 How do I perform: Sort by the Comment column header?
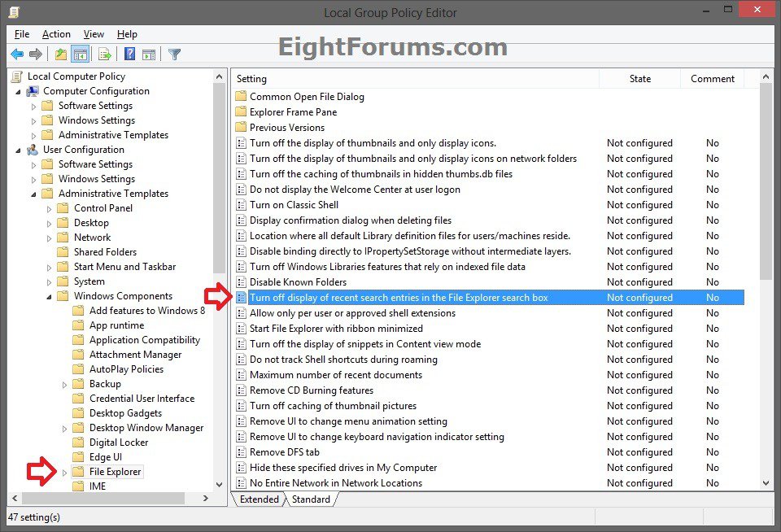point(713,79)
